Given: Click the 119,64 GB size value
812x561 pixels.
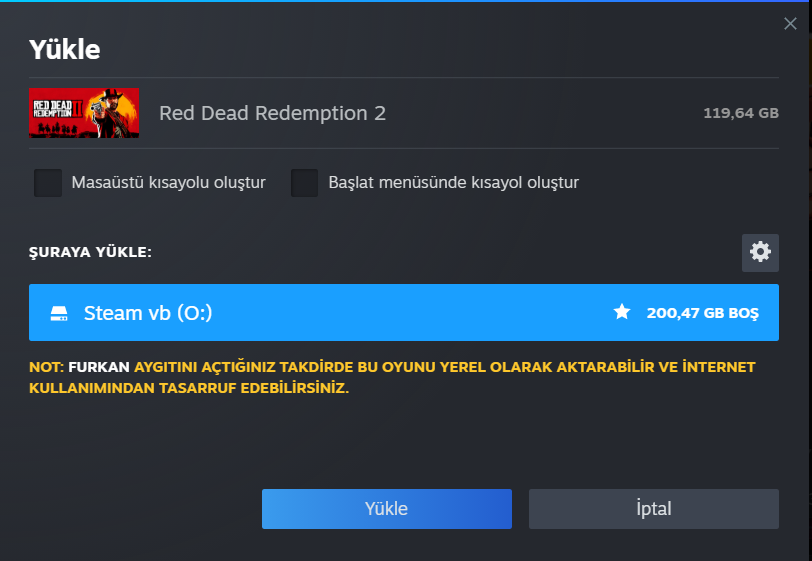Looking at the screenshot, I should (741, 113).
